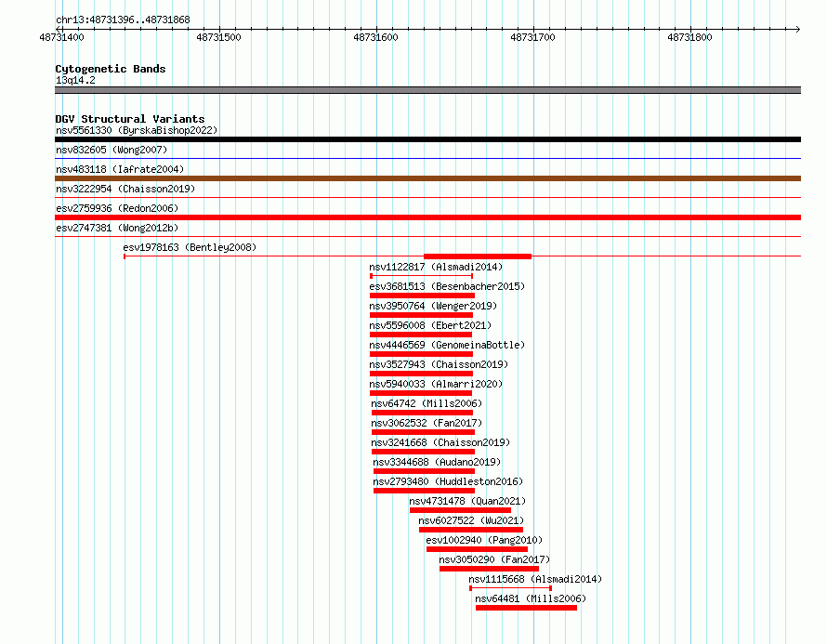Screen dimensions: 827x644
Task: Select the red bar under nsv3527943
Action: click(422, 374)
